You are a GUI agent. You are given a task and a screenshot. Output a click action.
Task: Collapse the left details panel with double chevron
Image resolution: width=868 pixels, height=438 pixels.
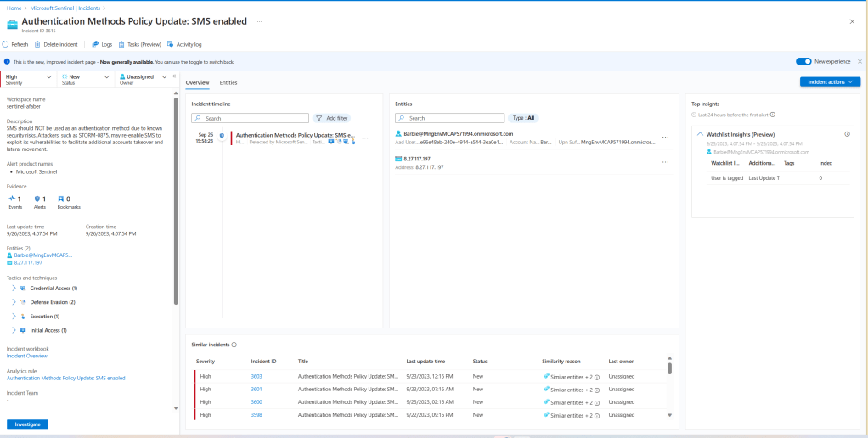tap(174, 76)
